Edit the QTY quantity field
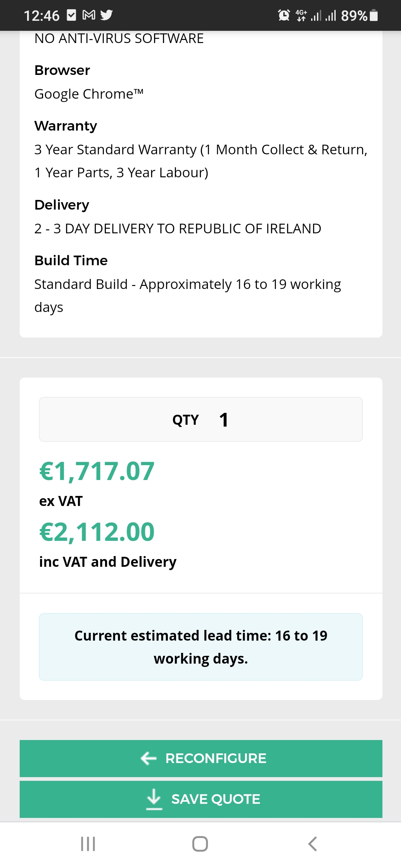The width and height of the screenshot is (401, 868). 201,420
